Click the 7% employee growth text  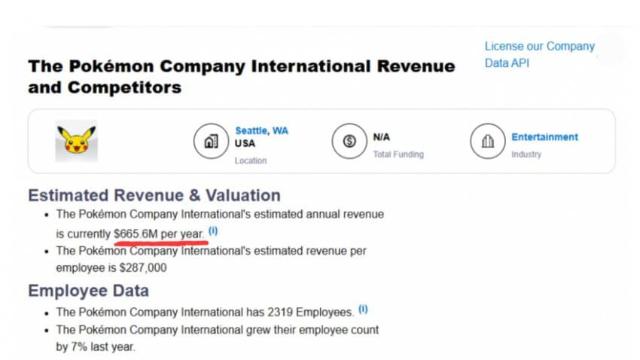(x=79, y=347)
